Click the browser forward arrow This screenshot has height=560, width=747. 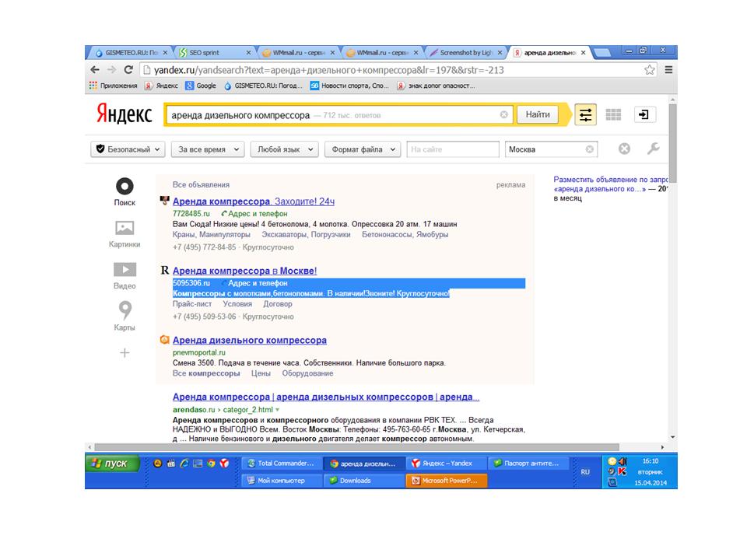[111, 70]
